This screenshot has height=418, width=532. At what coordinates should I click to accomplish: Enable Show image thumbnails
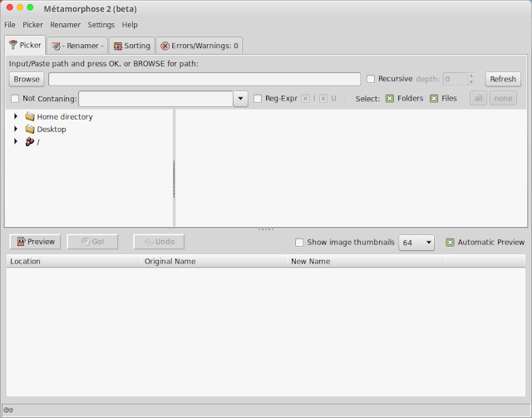(299, 243)
